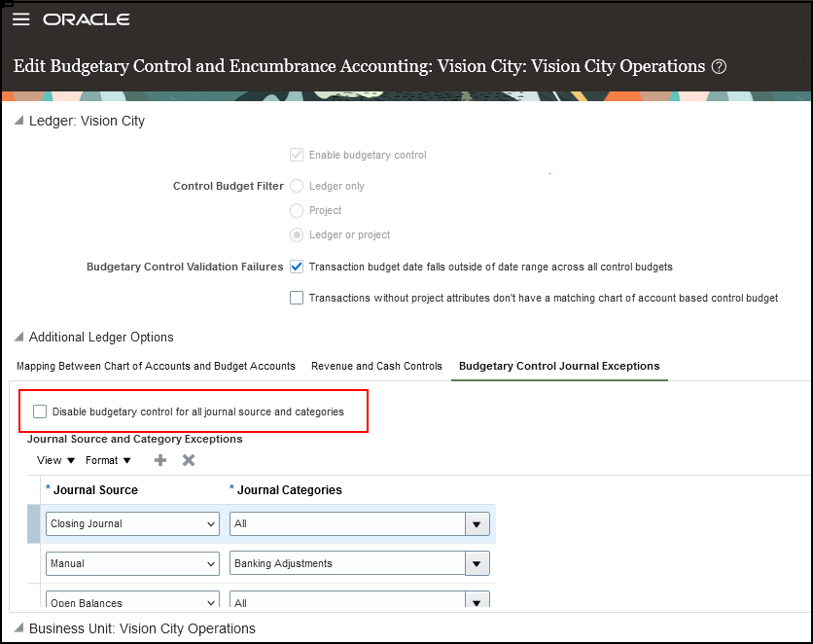Toggle transaction budget date validation checkbox
Viewport: 813px width, 644px height.
[297, 267]
